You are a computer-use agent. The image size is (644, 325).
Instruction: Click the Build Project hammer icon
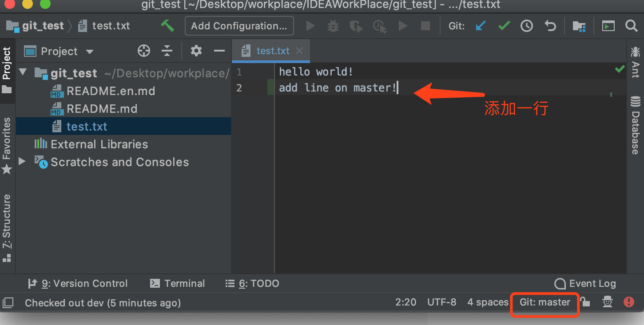[167, 26]
